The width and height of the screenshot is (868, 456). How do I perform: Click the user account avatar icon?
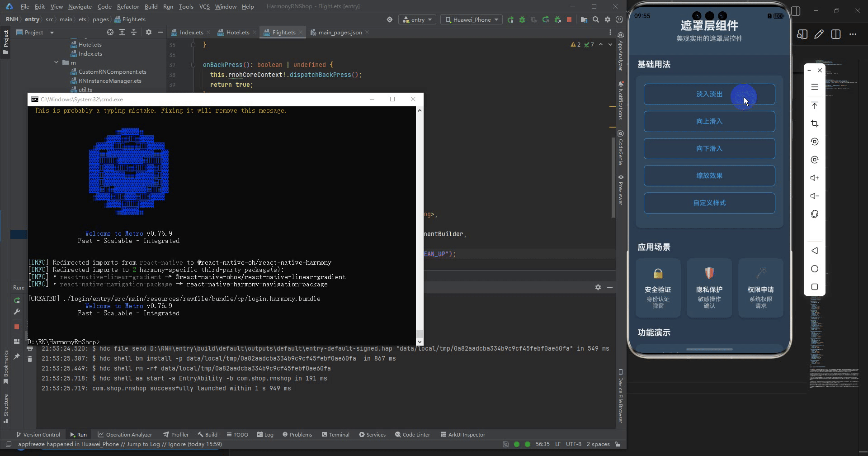click(619, 19)
